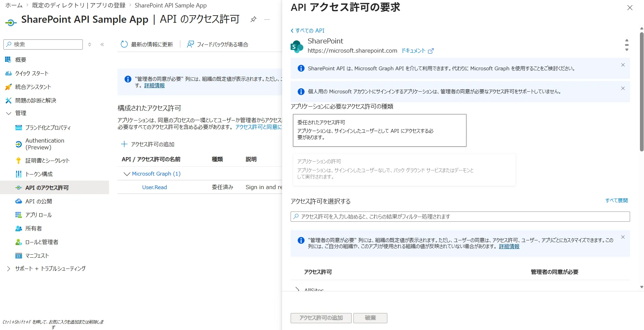The height and width of the screenshot is (330, 644).
Task: Click アクセス許可と同意 link in description
Action: pyautogui.click(x=259, y=127)
